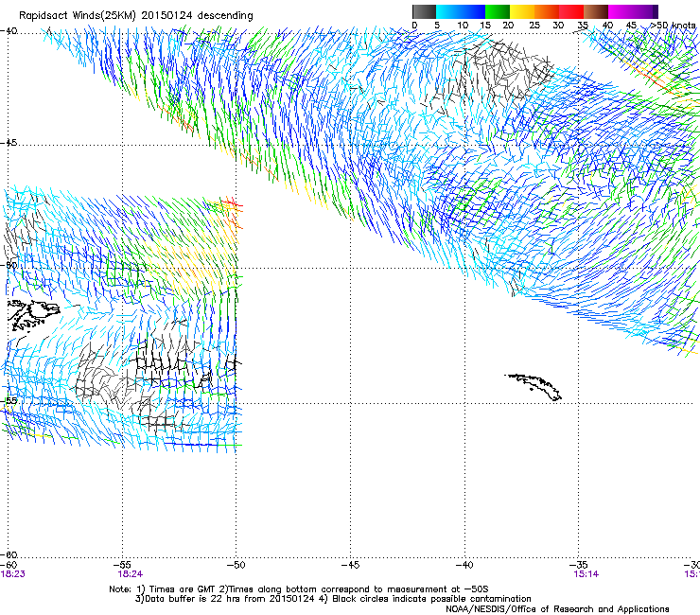Image resolution: width=700 pixels, height=615 pixels.
Task: Click the purple '18:24' pass time
Action: coord(131,574)
